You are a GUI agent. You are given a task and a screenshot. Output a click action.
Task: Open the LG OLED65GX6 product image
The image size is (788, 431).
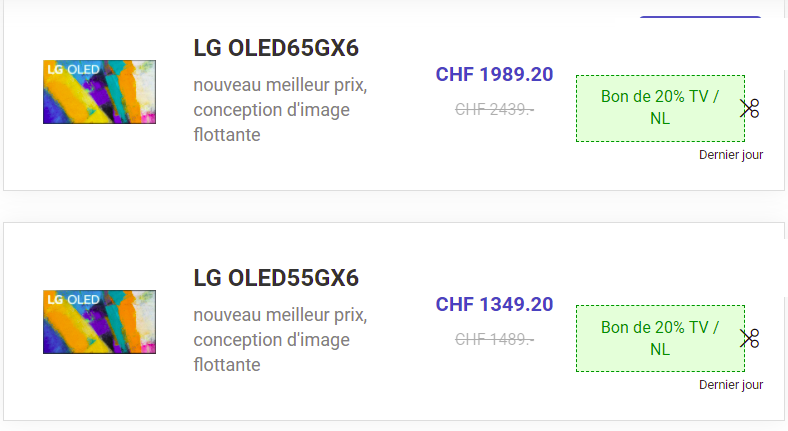point(100,92)
